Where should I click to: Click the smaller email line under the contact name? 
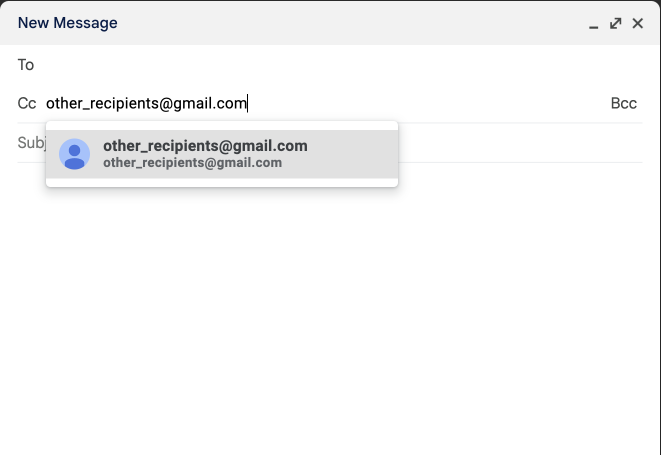coord(192,163)
